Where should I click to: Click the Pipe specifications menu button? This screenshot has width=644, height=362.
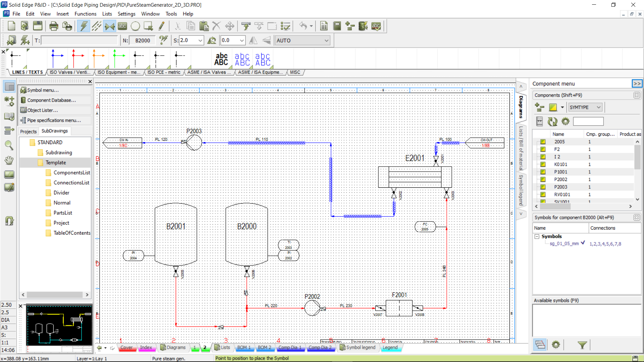(x=54, y=120)
